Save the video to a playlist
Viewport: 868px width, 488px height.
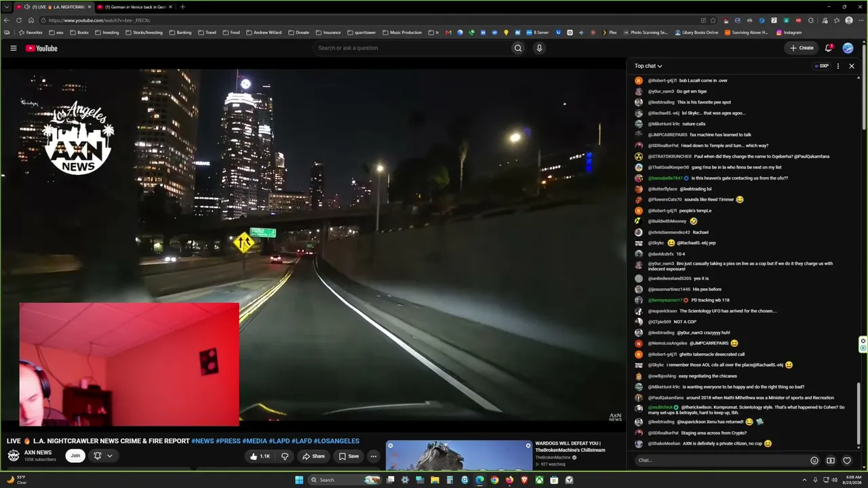point(349,456)
